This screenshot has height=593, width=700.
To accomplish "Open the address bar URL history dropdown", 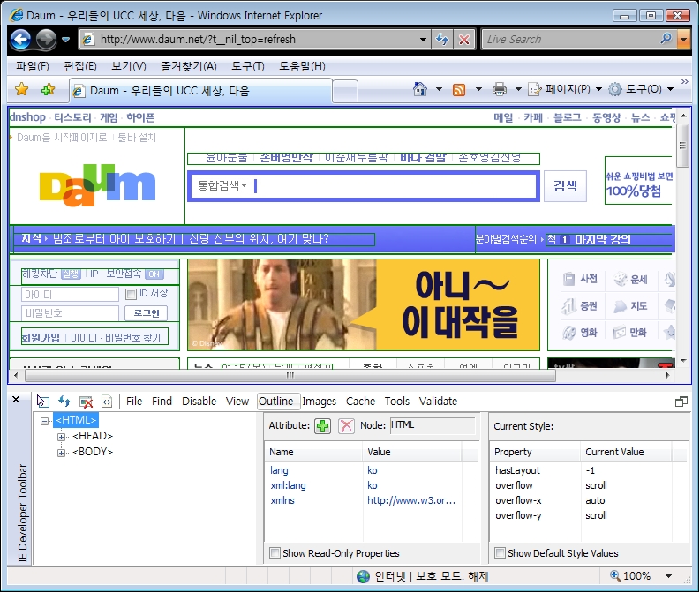I will coord(423,39).
